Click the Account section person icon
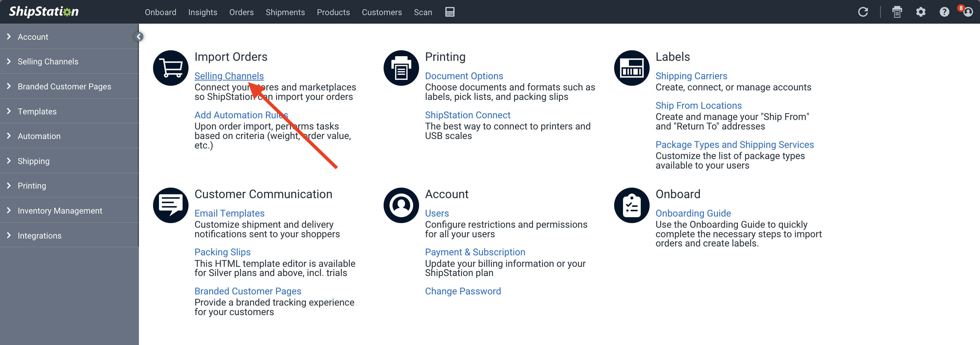 [401, 205]
